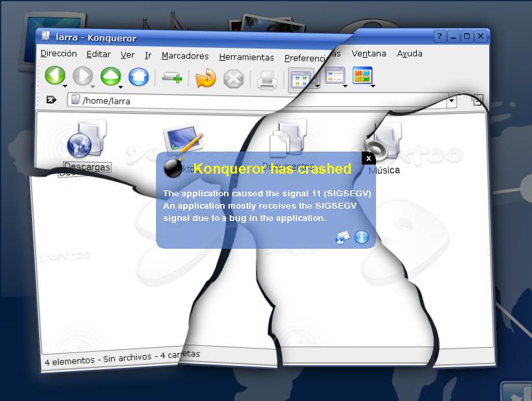Print using the printer toolbar icon
532x401 pixels.
pyautogui.click(x=267, y=80)
